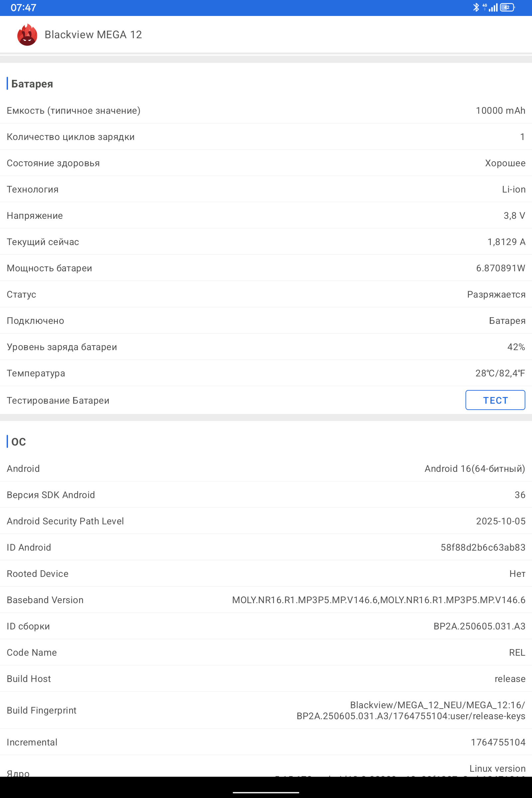The image size is (532, 798).
Task: Tap the Build Fingerprint row
Action: tap(266, 710)
